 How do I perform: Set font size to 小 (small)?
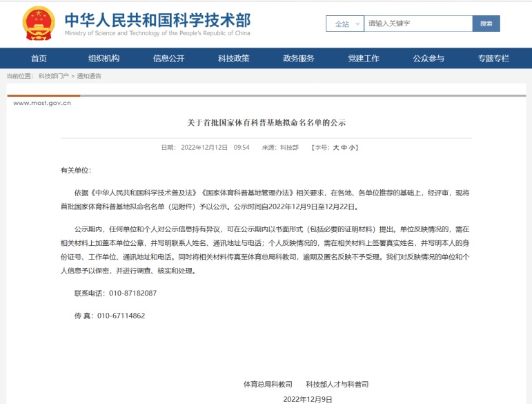(353, 148)
